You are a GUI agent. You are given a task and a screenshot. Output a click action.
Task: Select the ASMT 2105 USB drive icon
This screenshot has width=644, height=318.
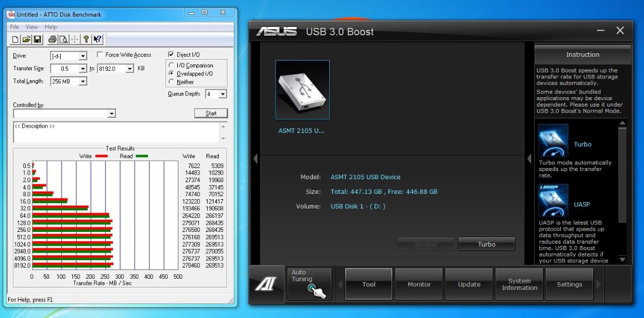[x=302, y=90]
